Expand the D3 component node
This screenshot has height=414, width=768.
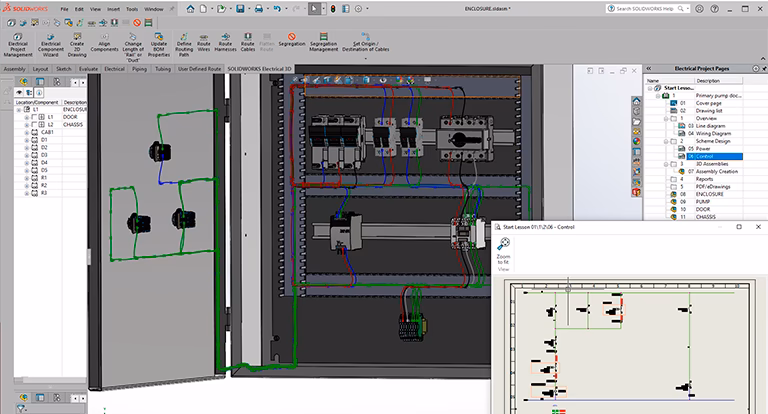(26, 155)
